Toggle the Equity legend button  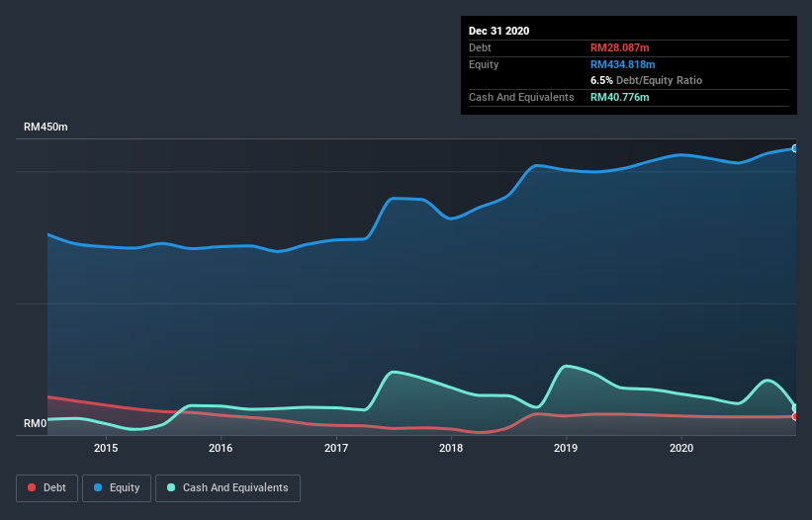[x=117, y=488]
